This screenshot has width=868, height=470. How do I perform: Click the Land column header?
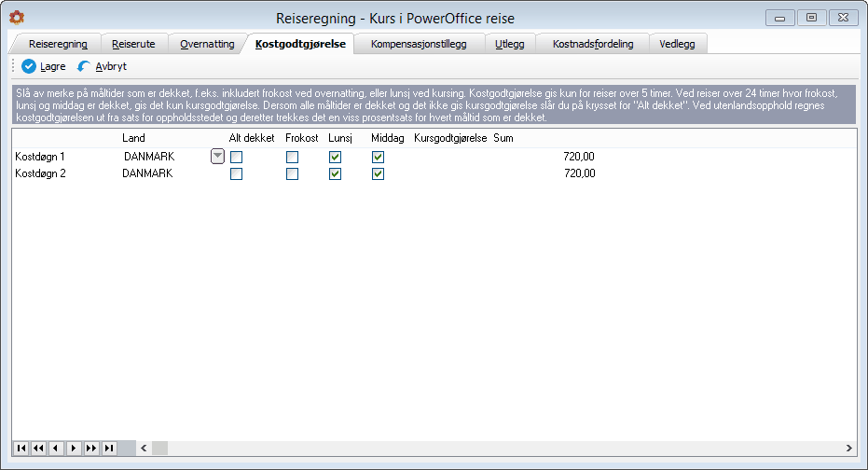(134, 138)
